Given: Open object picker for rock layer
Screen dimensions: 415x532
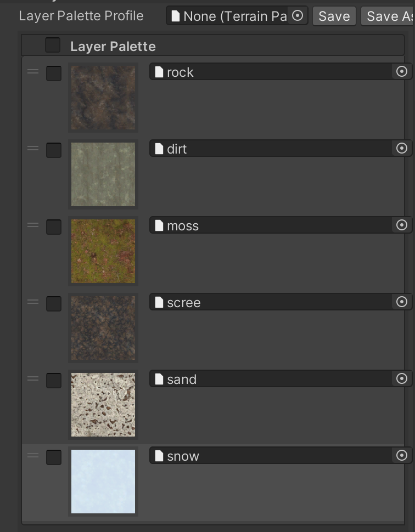Looking at the screenshot, I should pyautogui.click(x=402, y=71).
